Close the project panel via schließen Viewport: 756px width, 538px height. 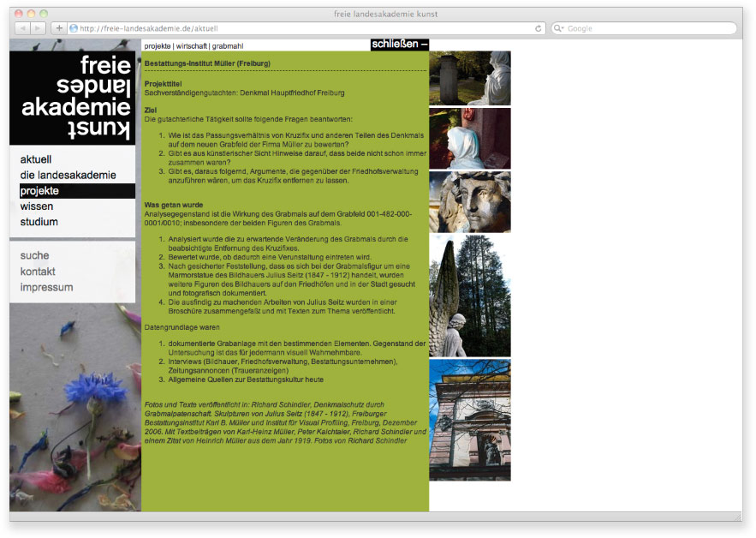[x=399, y=44]
